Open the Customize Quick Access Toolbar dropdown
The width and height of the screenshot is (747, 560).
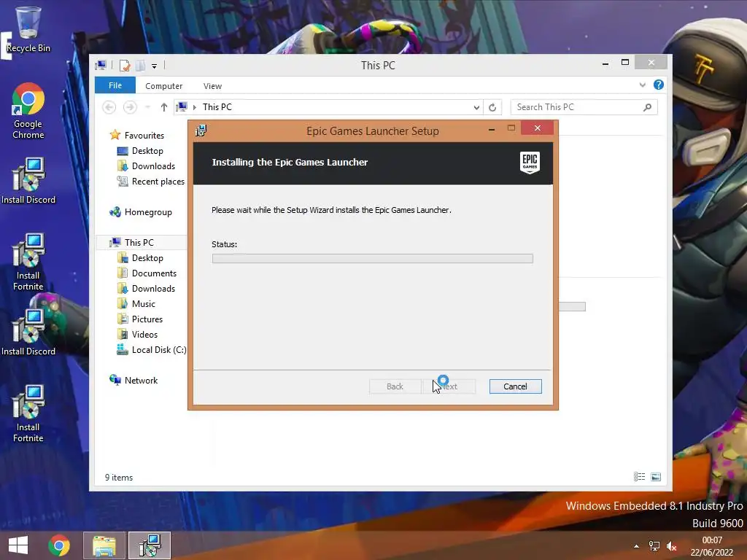(154, 66)
